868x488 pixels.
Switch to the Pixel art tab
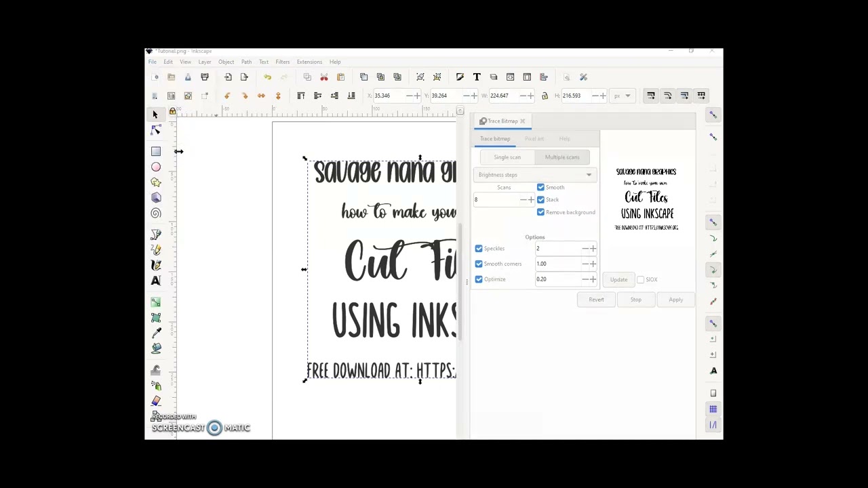click(x=534, y=139)
